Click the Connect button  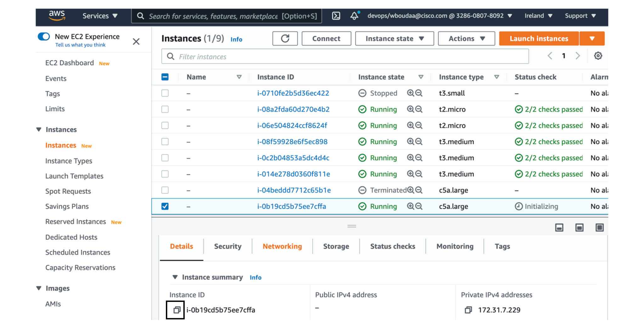coord(326,38)
